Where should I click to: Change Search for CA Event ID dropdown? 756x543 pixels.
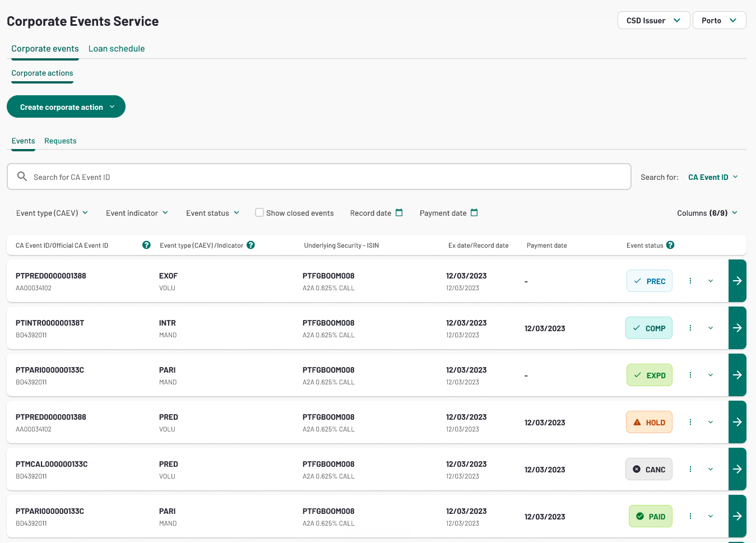pos(713,177)
